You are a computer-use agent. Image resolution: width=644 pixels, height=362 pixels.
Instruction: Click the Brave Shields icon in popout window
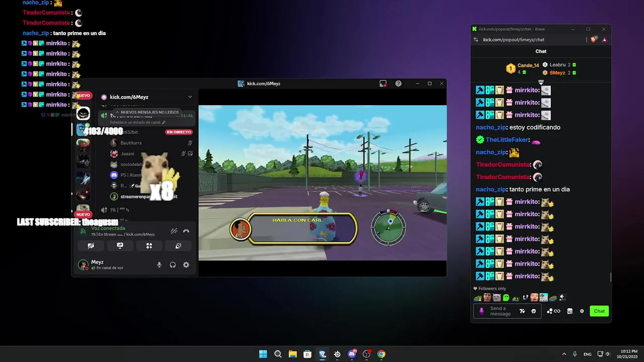pos(594,40)
